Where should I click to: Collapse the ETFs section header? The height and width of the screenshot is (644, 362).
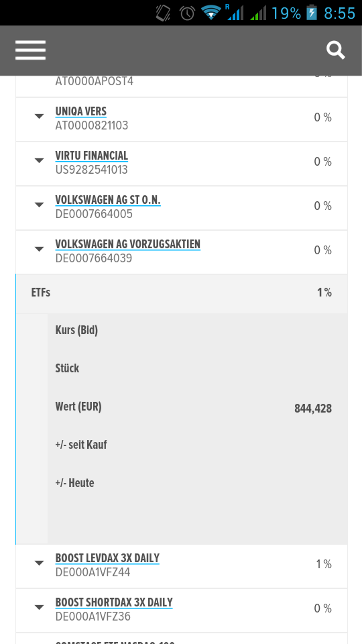point(182,293)
